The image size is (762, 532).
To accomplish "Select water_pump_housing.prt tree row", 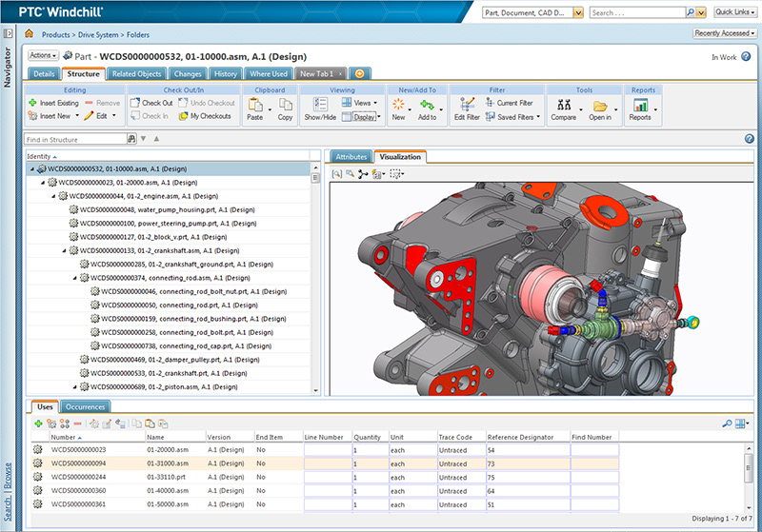I will tap(169, 209).
